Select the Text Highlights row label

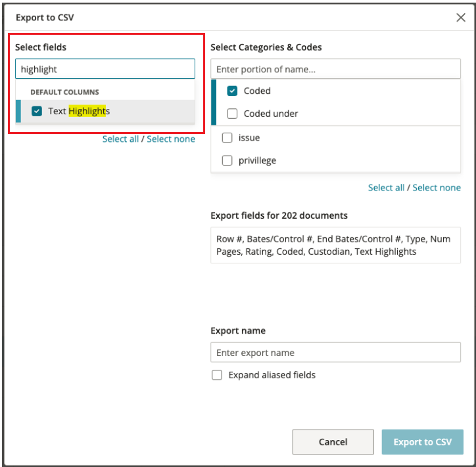79,111
